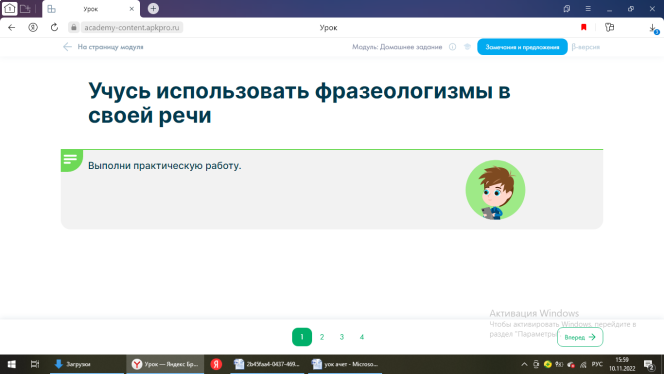Switch to Урок — Яндекс Браузер taskbar item

(165, 364)
